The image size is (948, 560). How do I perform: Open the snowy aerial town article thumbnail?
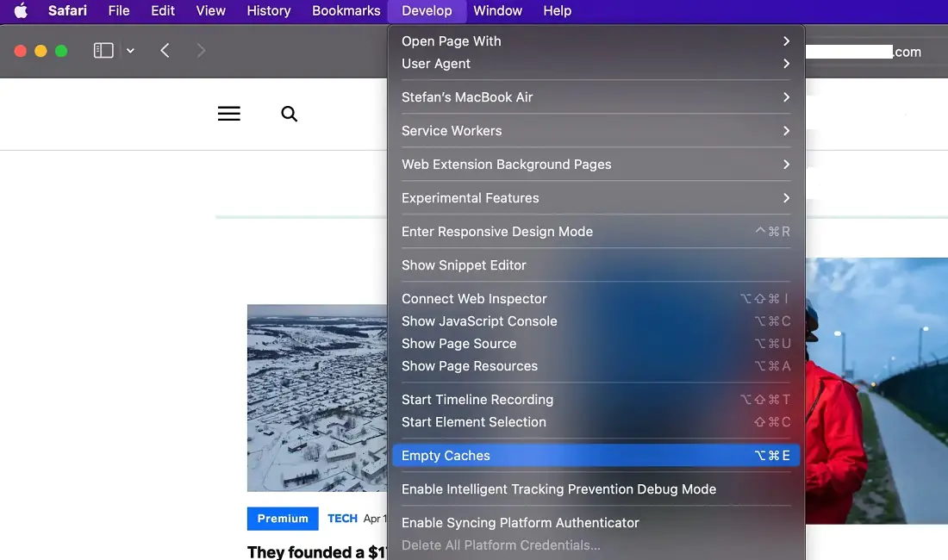pyautogui.click(x=317, y=398)
